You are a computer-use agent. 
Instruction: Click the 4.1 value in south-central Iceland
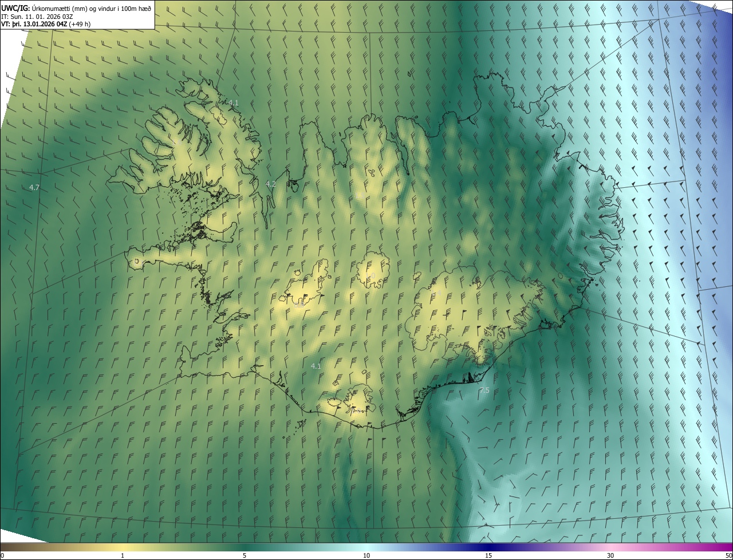pyautogui.click(x=316, y=366)
